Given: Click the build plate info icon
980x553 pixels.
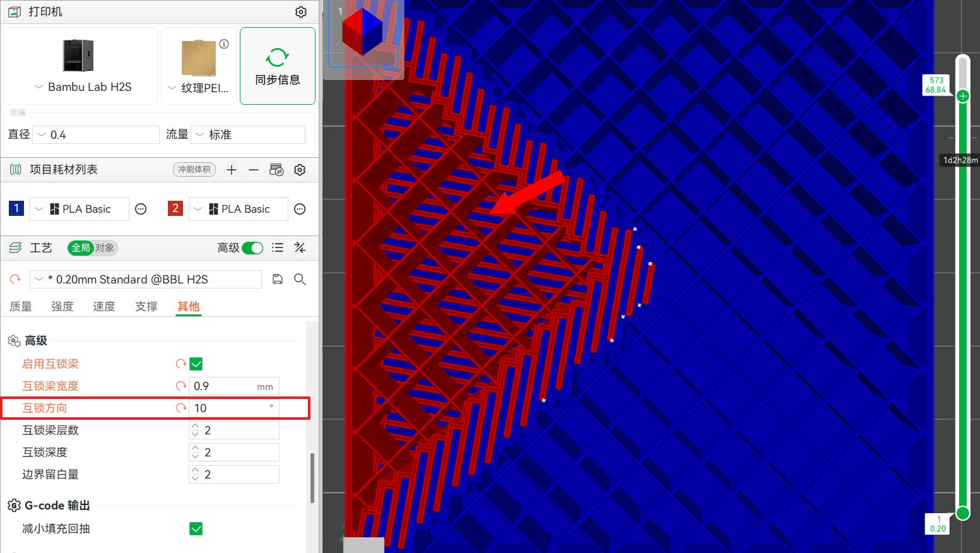Looking at the screenshot, I should pos(224,44).
